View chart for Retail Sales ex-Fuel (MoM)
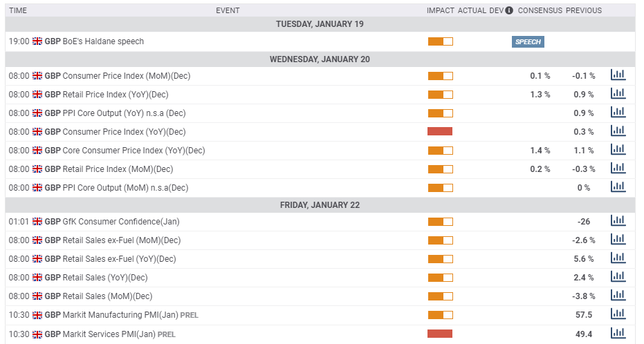The width and height of the screenshot is (644, 344). coord(618,240)
